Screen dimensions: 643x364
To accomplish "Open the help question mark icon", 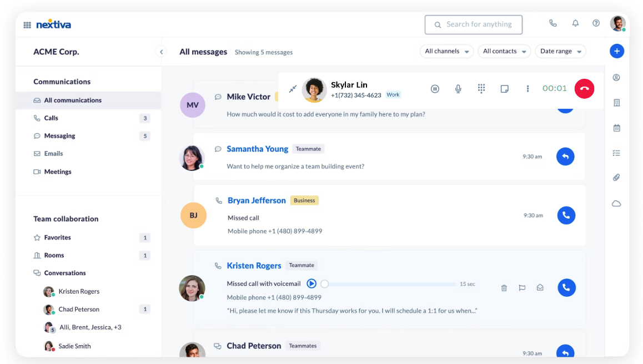I will tap(596, 23).
